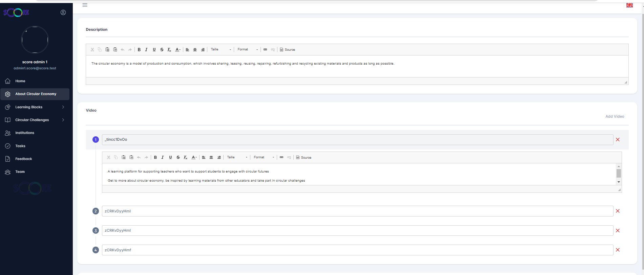Screen dimensions: 644x275
Task: Insert a link in the Description editor toolbar
Action: 265,50
